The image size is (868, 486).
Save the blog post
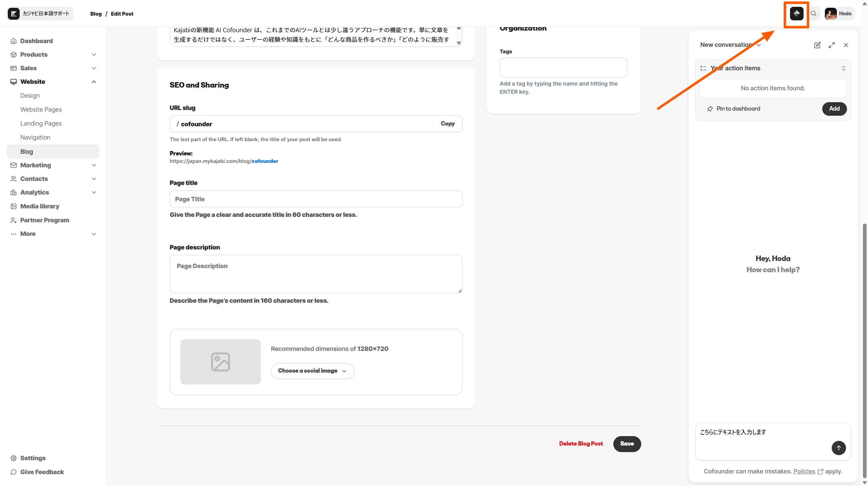click(x=627, y=444)
